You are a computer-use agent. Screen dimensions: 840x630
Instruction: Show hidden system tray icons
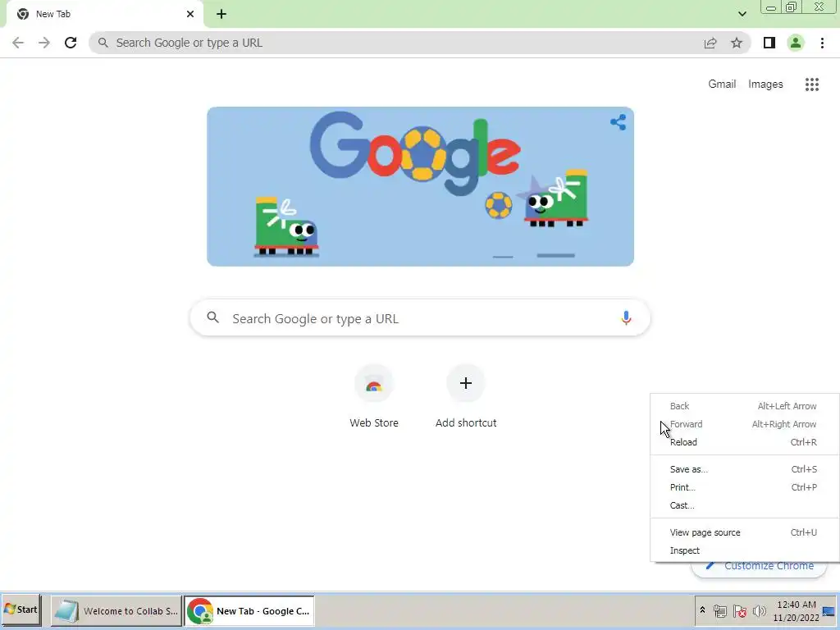(x=702, y=610)
